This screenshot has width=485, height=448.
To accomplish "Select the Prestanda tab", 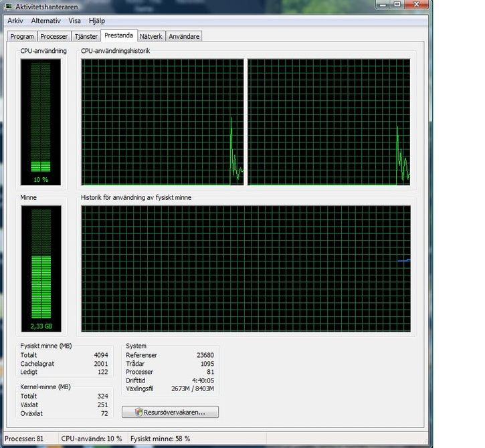I will (x=118, y=35).
